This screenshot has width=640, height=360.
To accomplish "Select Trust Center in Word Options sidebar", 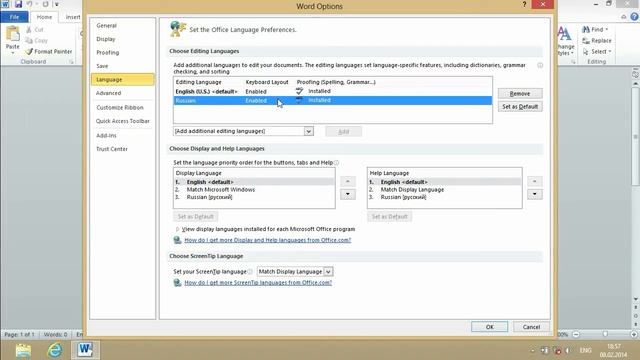I will pyautogui.click(x=122, y=149).
